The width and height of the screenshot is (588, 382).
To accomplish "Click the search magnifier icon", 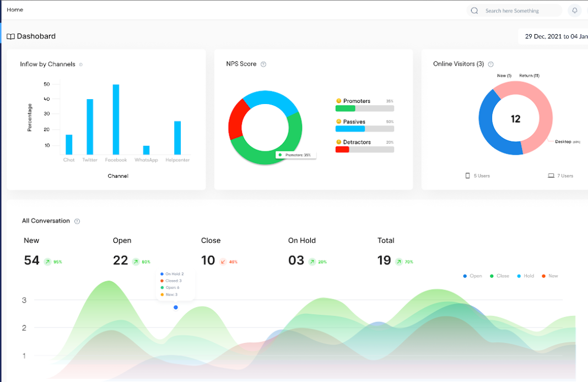I will click(474, 10).
